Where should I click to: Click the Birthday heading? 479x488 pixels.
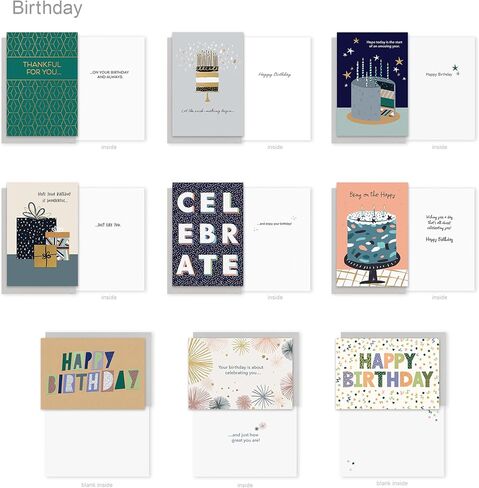(x=47, y=8)
